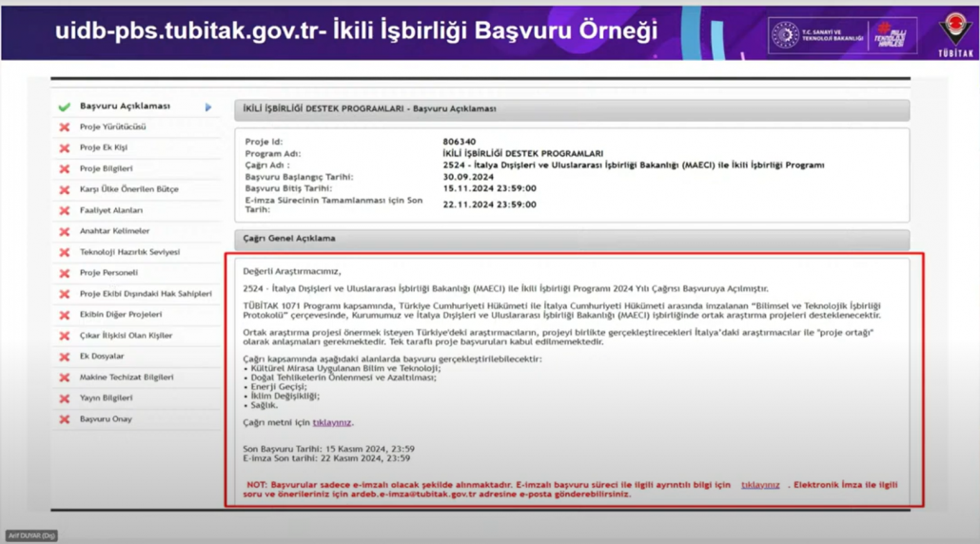Select Makine Teçhizat Bilgileri menu item

[127, 377]
